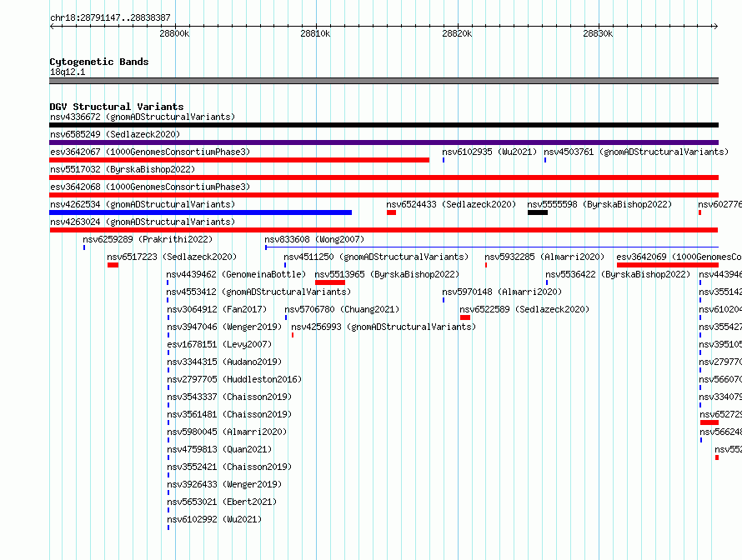Click the 18q12.1 cytogenetic band bar
This screenshot has width=742, height=560.
tap(384, 81)
